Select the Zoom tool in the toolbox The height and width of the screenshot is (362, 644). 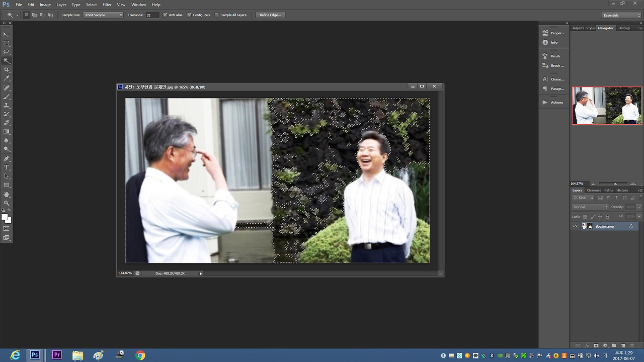(7, 203)
